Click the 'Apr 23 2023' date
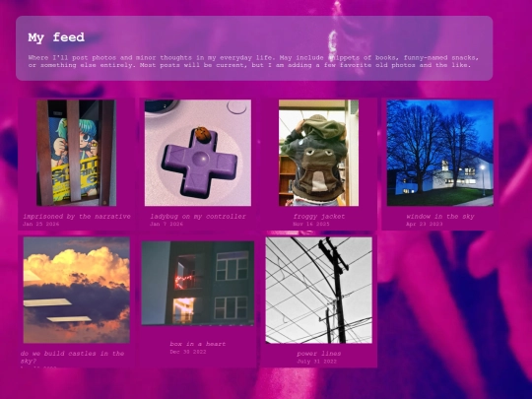 424,224
